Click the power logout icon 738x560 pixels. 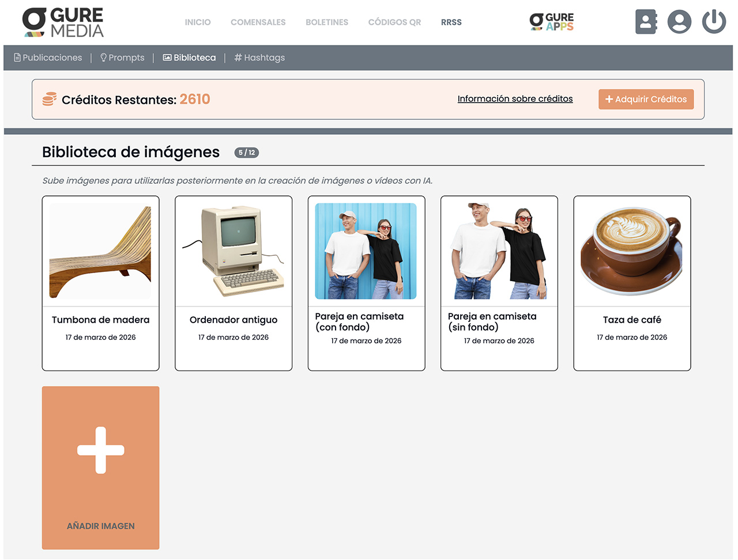click(714, 22)
